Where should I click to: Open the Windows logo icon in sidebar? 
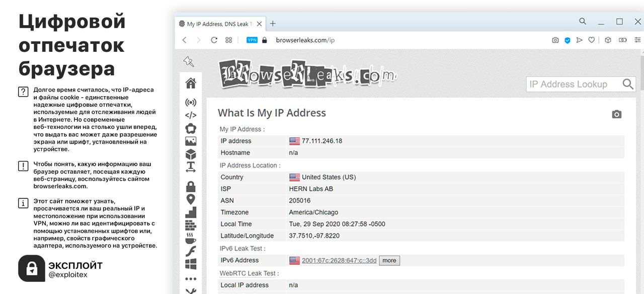pos(191,264)
